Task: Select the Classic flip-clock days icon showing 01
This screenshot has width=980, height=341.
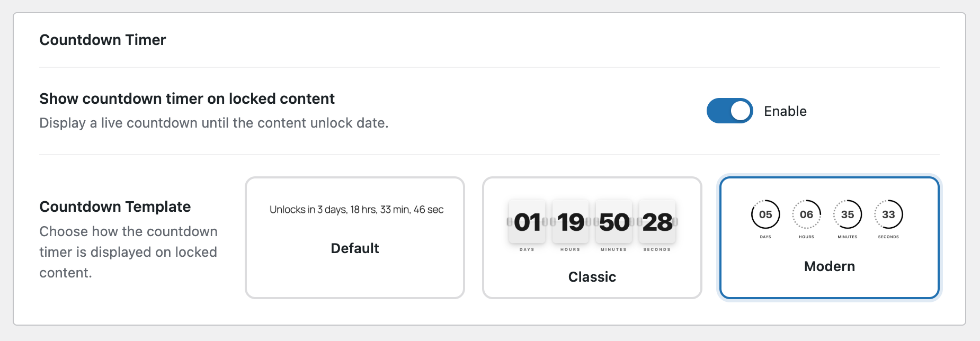Action: [527, 222]
